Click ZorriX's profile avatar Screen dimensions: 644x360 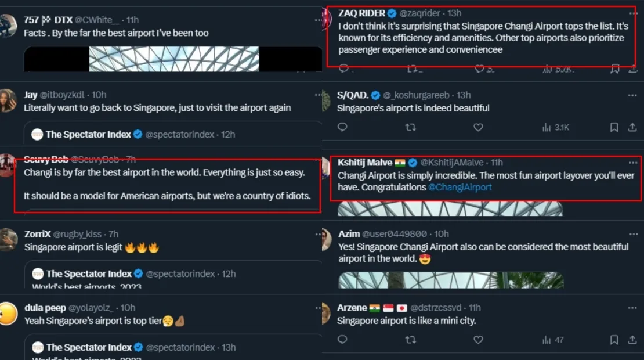click(8, 239)
